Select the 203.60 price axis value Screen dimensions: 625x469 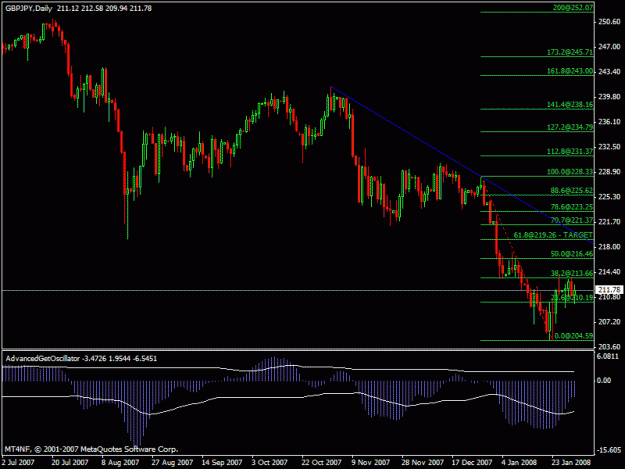coord(609,347)
